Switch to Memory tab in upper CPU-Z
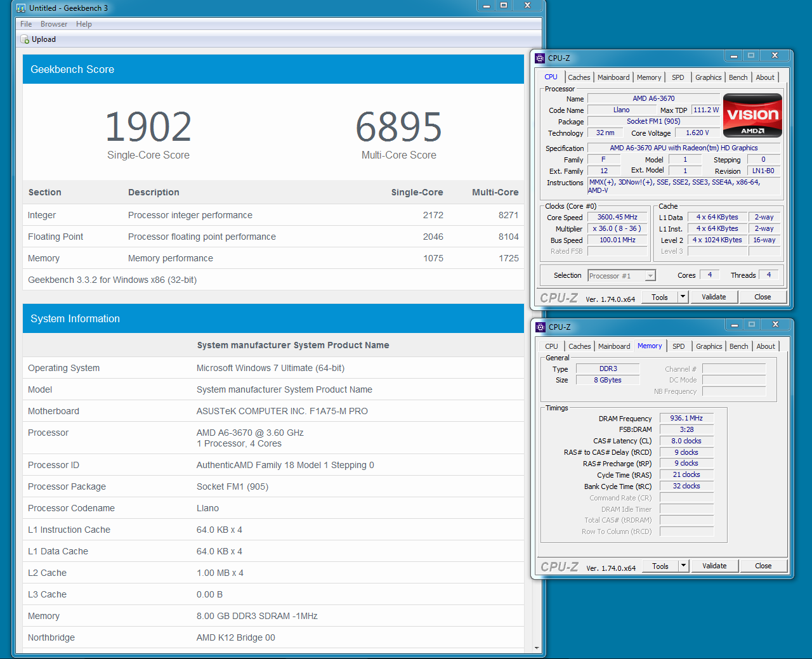 [649, 77]
